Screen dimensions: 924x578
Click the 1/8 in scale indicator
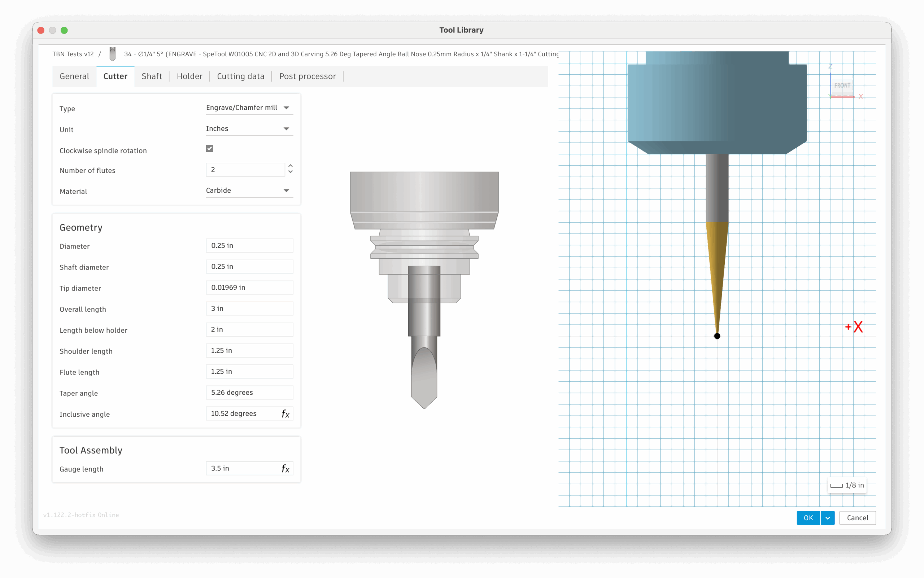click(x=847, y=486)
